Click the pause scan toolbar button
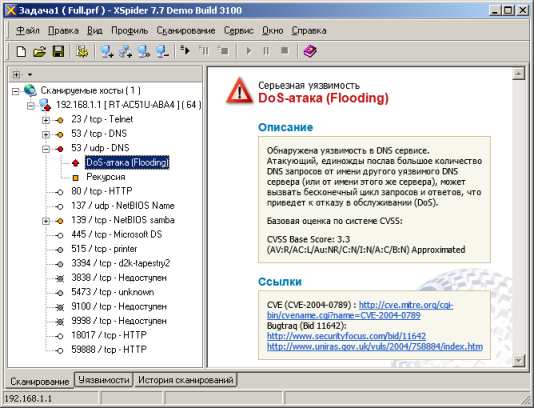 pyautogui.click(x=266, y=51)
